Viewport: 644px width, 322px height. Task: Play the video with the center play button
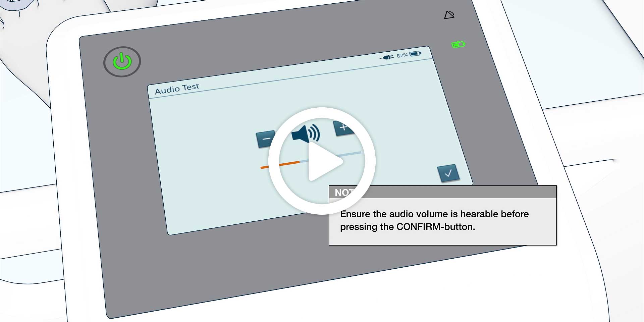pyautogui.click(x=322, y=161)
